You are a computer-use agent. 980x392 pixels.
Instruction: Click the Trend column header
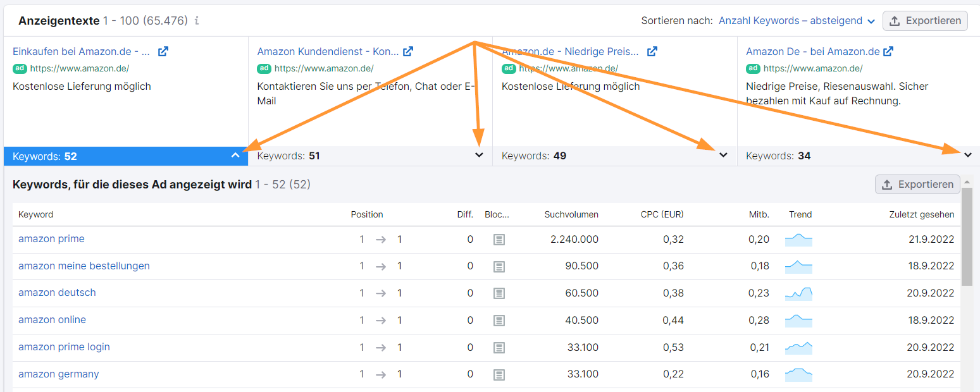tap(800, 214)
